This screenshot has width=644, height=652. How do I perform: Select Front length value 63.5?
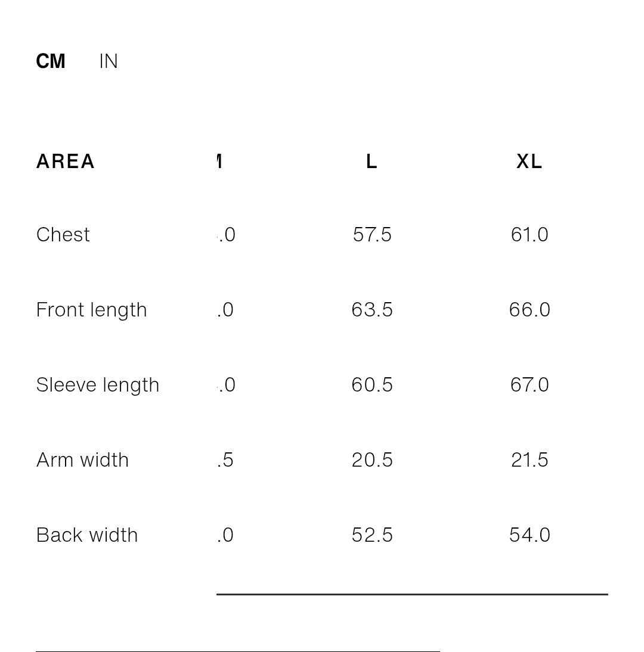pos(372,310)
